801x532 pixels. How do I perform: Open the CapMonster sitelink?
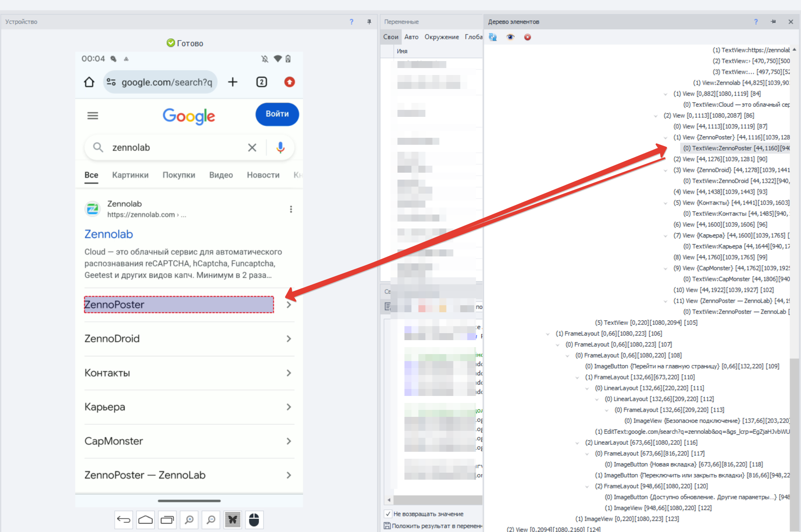click(x=114, y=441)
